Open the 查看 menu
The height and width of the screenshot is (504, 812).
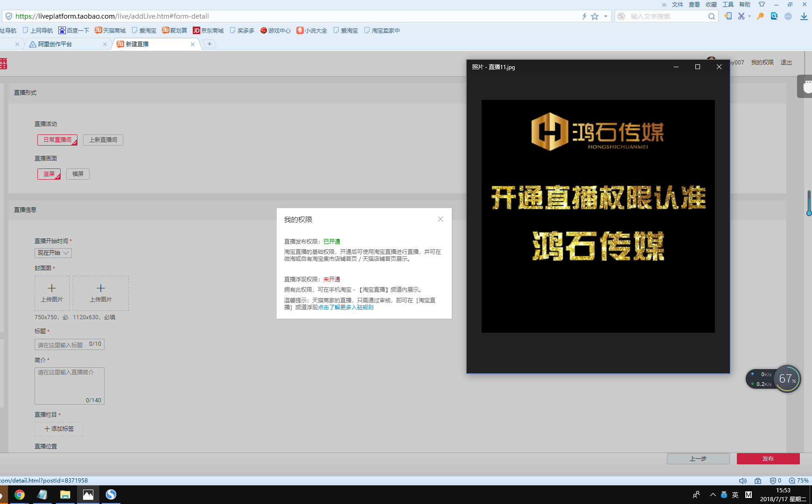tap(694, 5)
